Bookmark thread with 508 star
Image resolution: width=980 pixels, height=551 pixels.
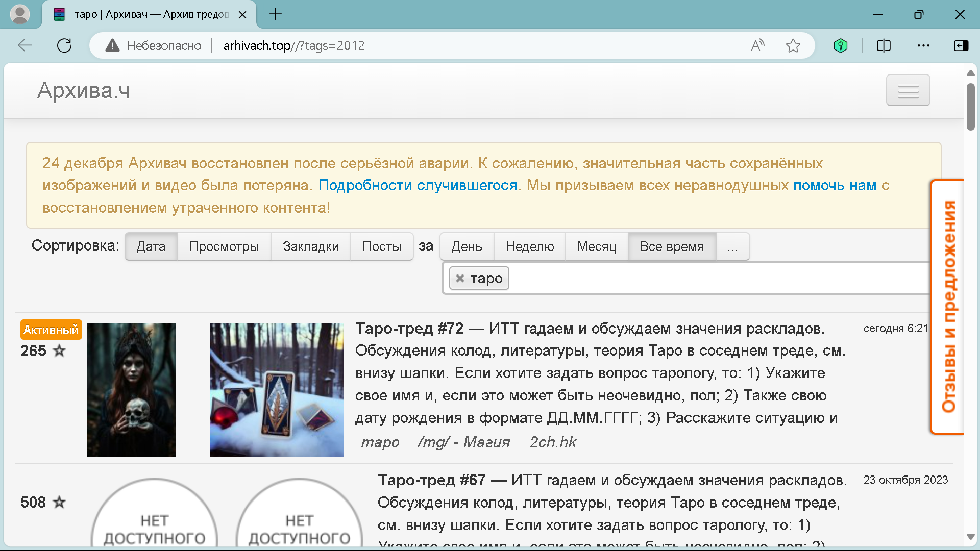point(59,502)
